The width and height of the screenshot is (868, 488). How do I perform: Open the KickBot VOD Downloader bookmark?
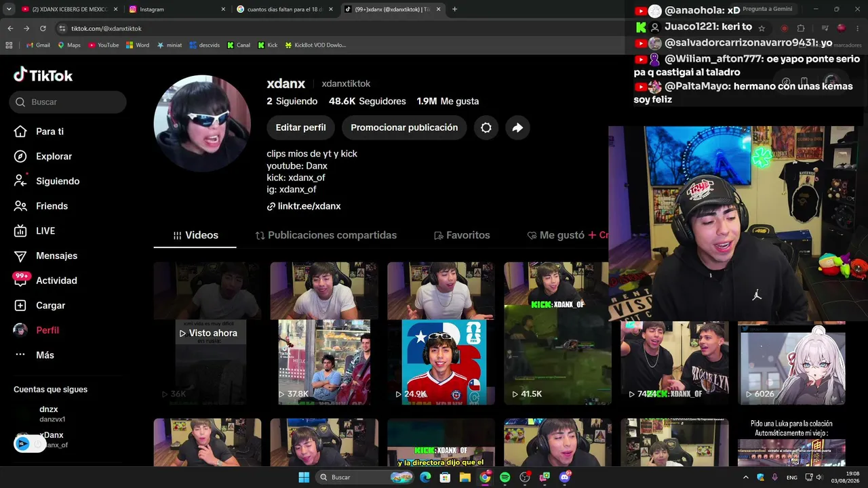pyautogui.click(x=315, y=45)
